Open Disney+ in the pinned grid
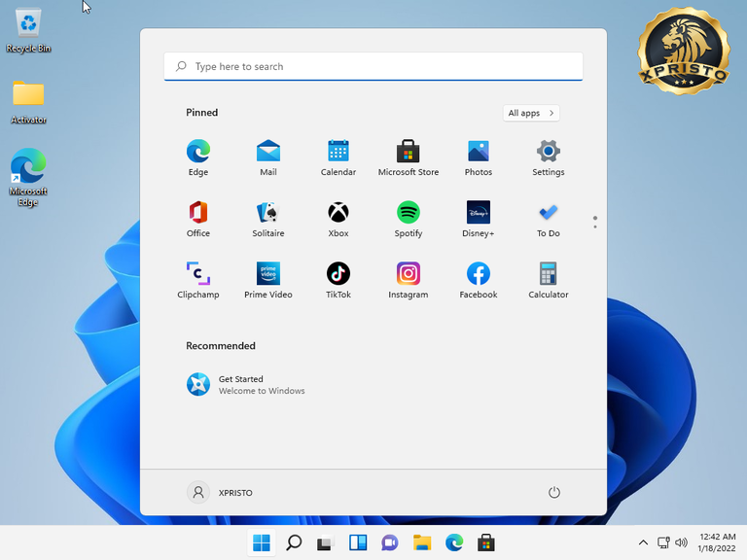 coord(479,219)
